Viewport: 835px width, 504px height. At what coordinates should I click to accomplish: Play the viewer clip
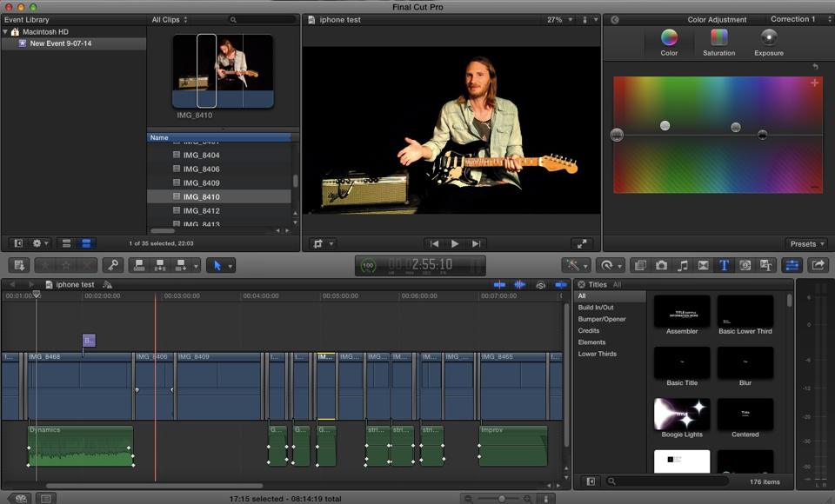click(x=455, y=244)
